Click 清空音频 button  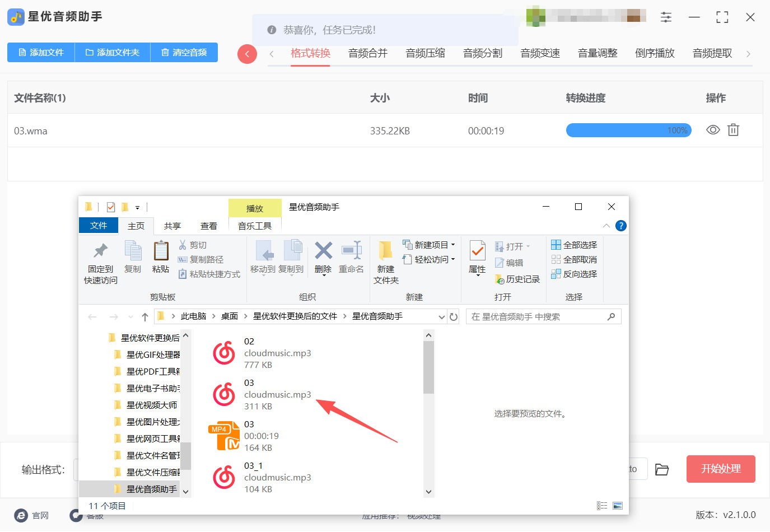(x=184, y=53)
